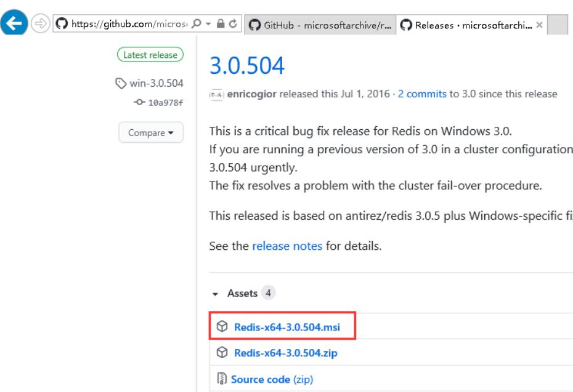The height and width of the screenshot is (392, 573).
Task: Click the commit icon beside 10a978f
Action: pos(139,102)
